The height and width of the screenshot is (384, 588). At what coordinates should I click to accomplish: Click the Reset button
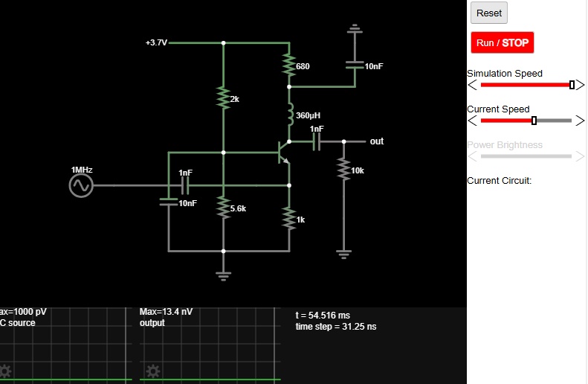coord(489,13)
